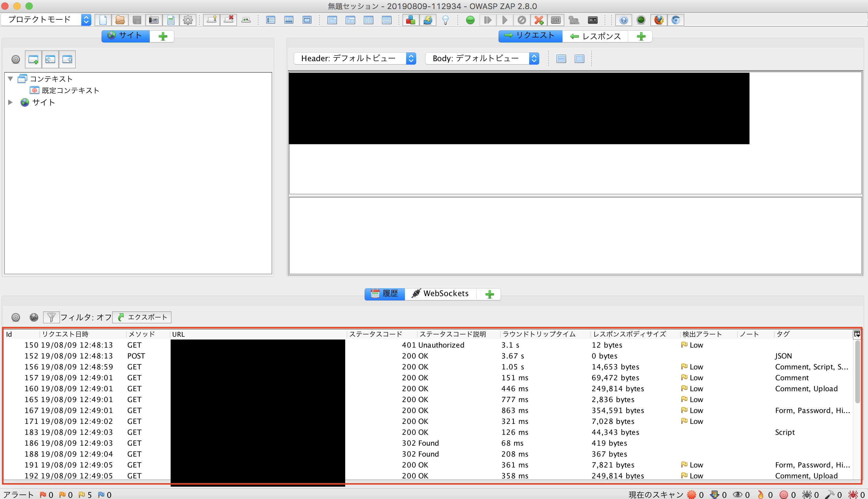Click the small tab-names toggle icon beside red X

[246, 20]
